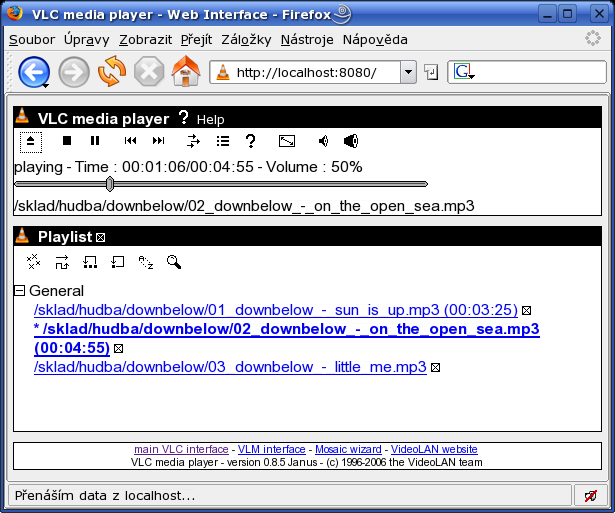Click the playlist shuffle icon

[x=62, y=262]
